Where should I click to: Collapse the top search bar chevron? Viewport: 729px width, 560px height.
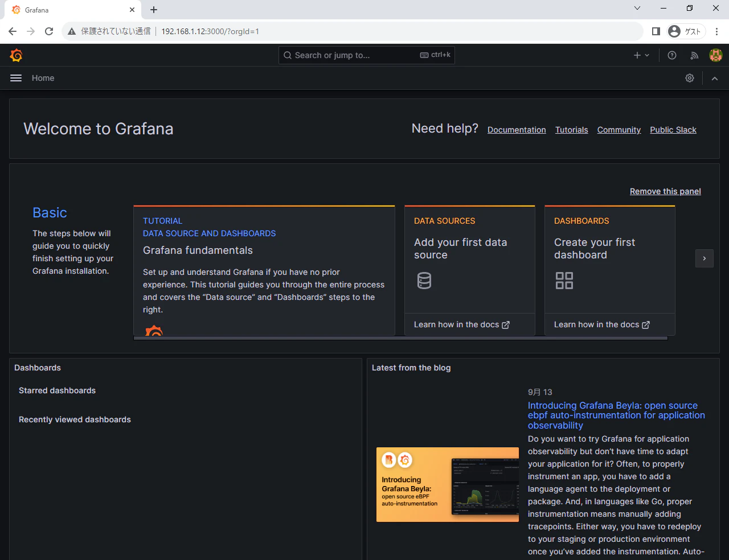(715, 79)
